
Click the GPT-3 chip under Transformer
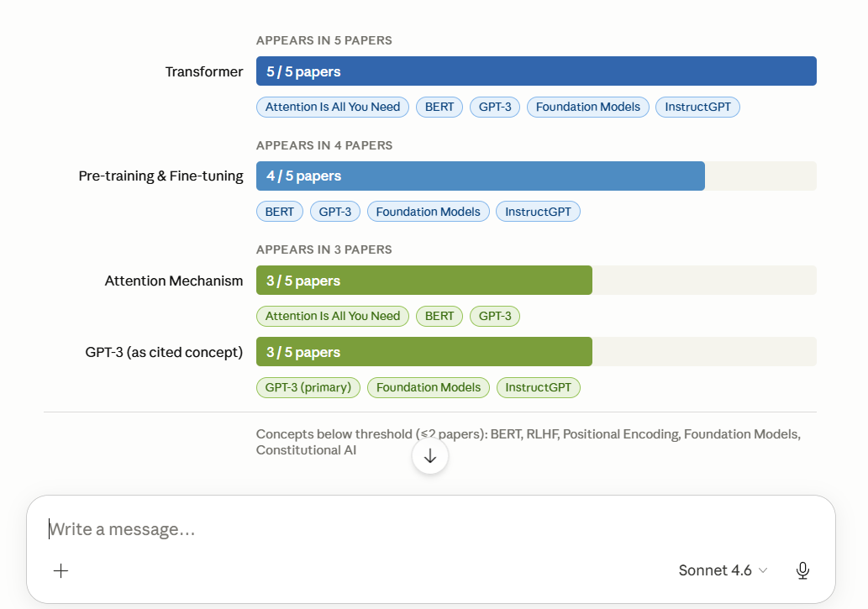[495, 107]
